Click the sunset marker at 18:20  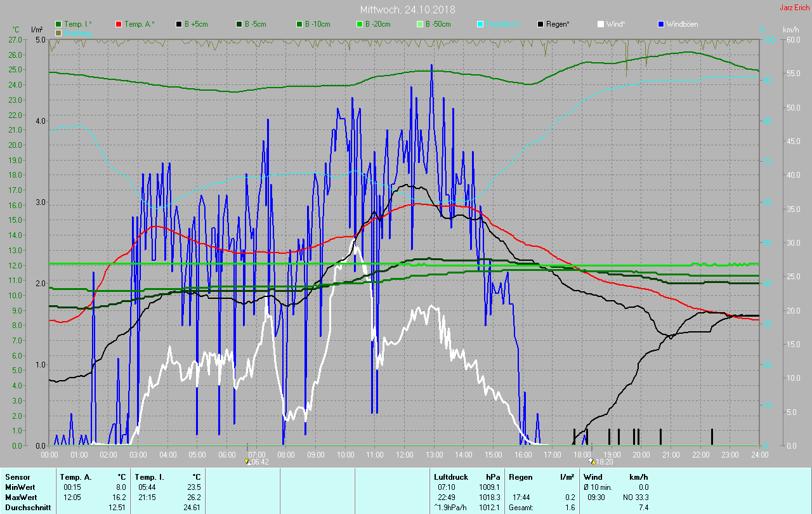591,461
